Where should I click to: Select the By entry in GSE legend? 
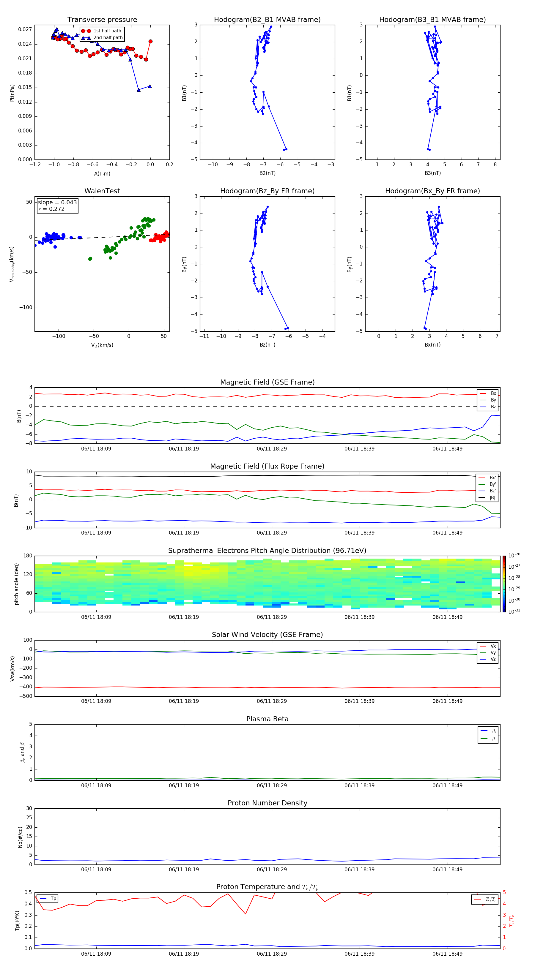[488, 400]
